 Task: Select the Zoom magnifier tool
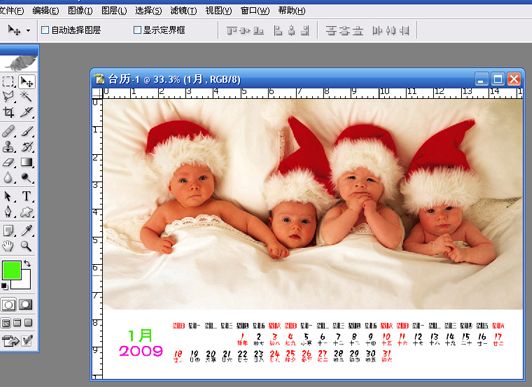(x=26, y=246)
